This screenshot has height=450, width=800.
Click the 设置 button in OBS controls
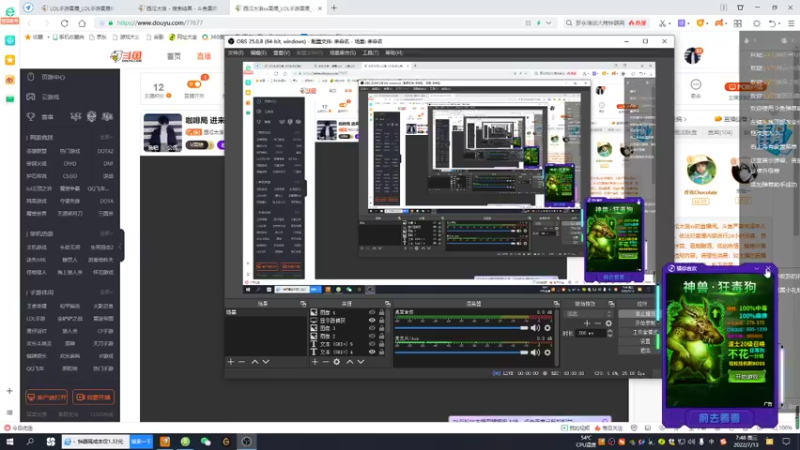(638, 341)
